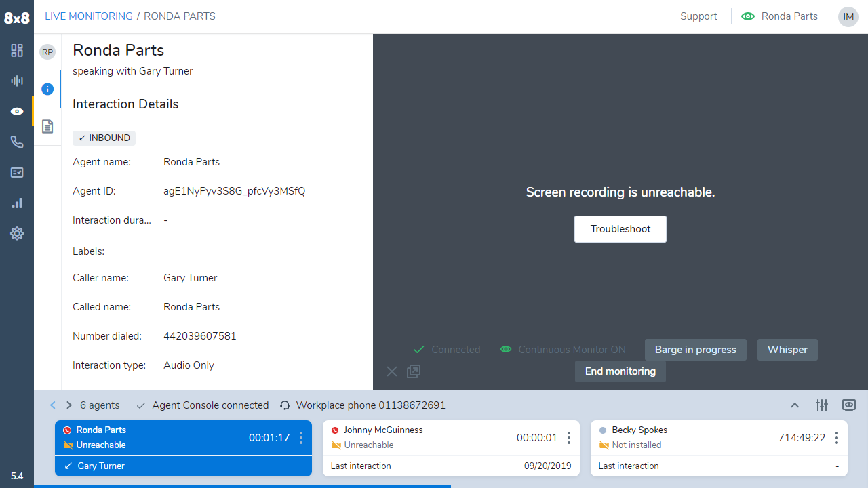The width and height of the screenshot is (868, 488).
Task: Click the INBOUND label badge
Action: [x=104, y=138]
